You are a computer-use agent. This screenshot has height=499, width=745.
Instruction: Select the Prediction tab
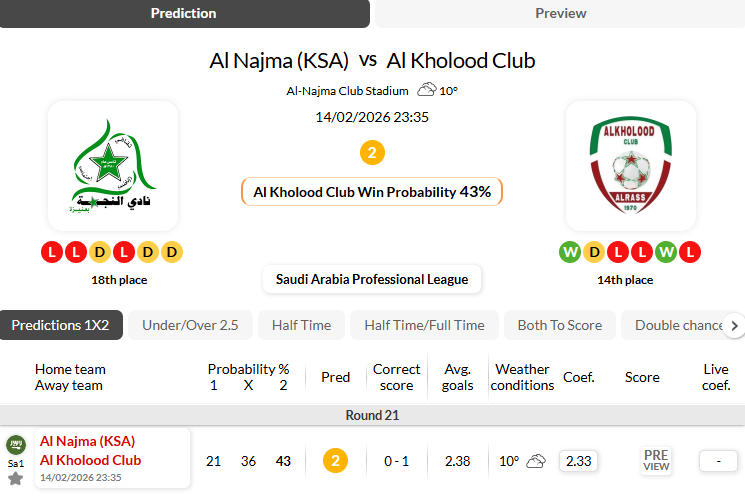[x=183, y=14]
